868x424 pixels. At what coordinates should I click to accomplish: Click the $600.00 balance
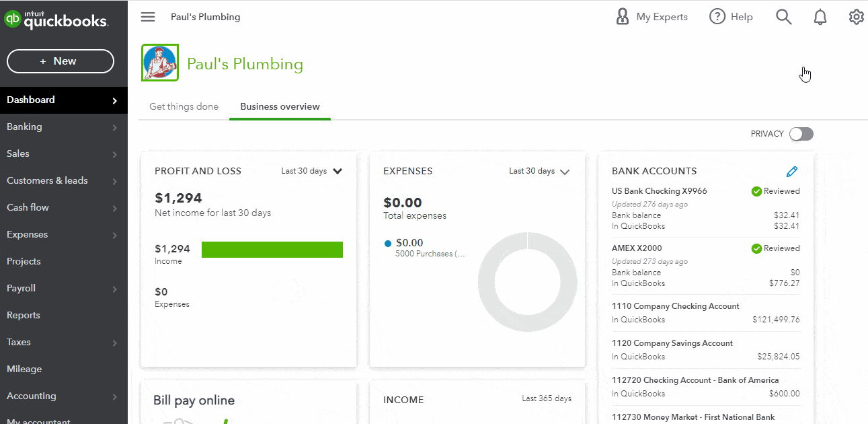tap(785, 394)
